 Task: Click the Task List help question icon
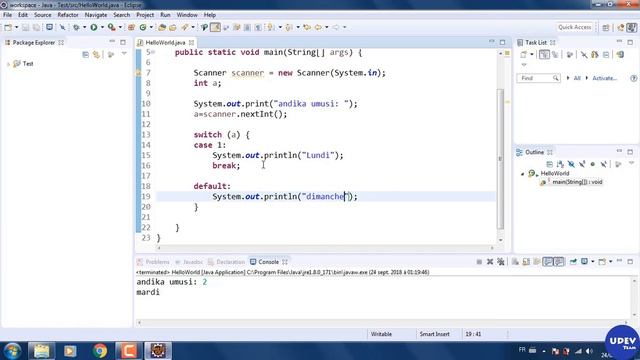[x=633, y=78]
